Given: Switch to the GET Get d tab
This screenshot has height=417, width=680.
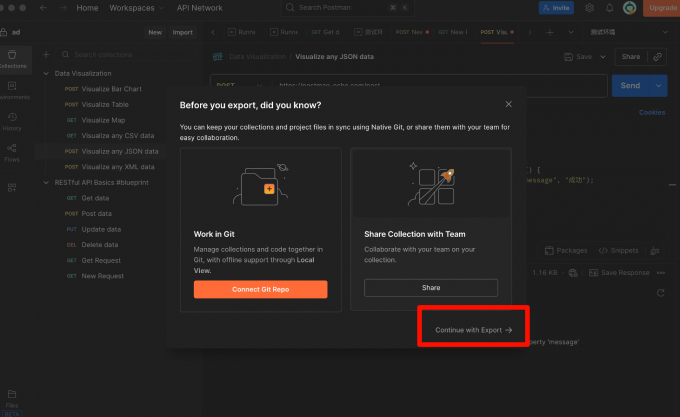Looking at the screenshot, I should coord(325,32).
